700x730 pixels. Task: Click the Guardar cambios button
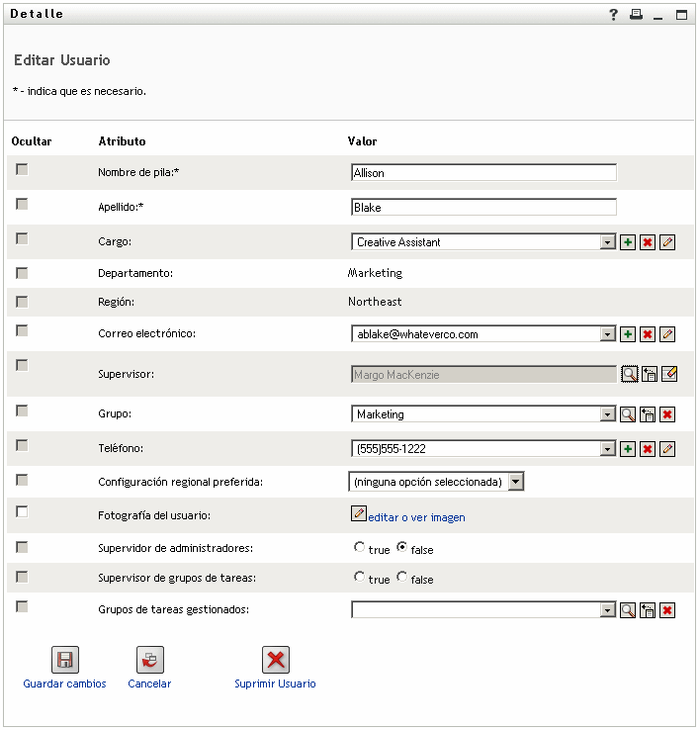click(65, 662)
